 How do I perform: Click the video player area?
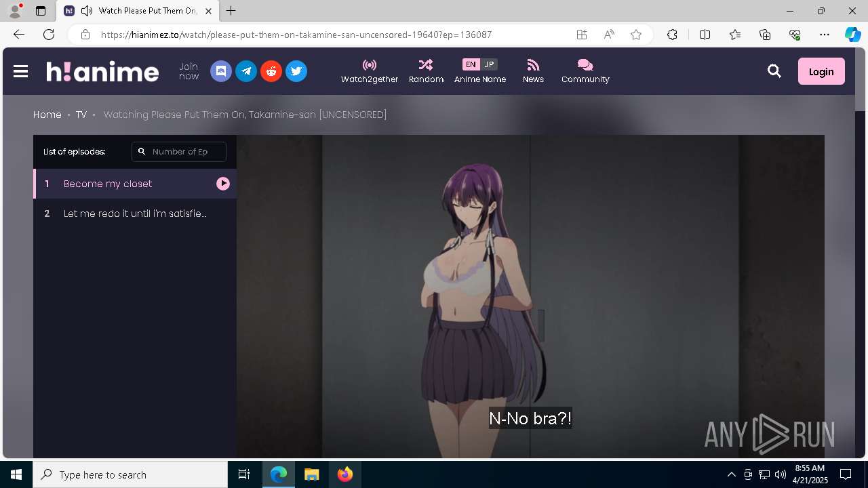point(530,296)
